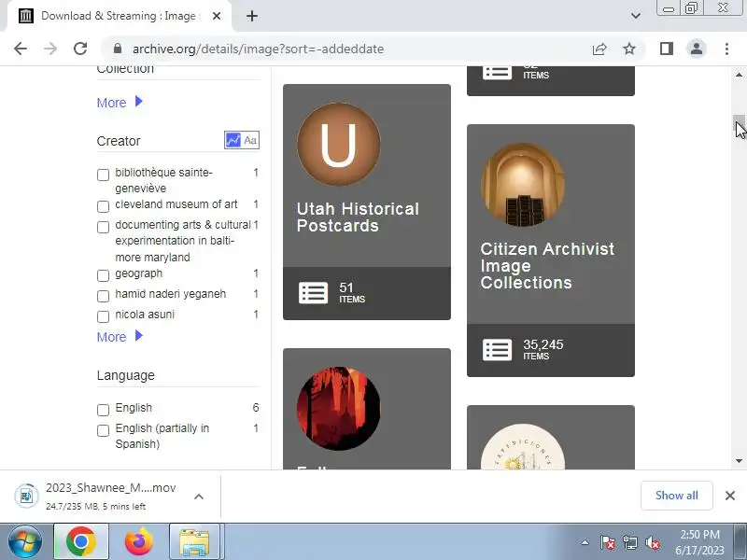Click the page scrollbar up arrow

[x=739, y=75]
